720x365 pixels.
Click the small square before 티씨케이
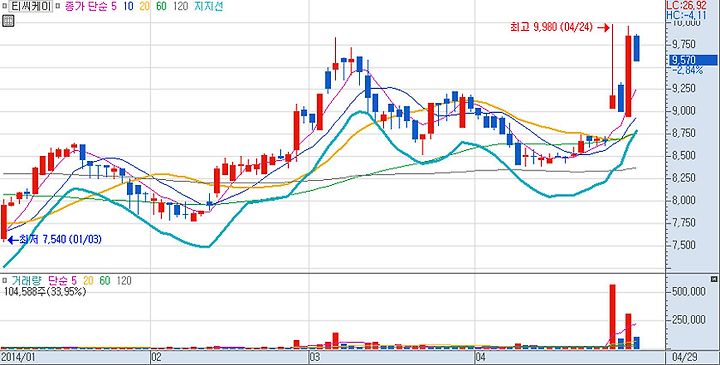4,6
